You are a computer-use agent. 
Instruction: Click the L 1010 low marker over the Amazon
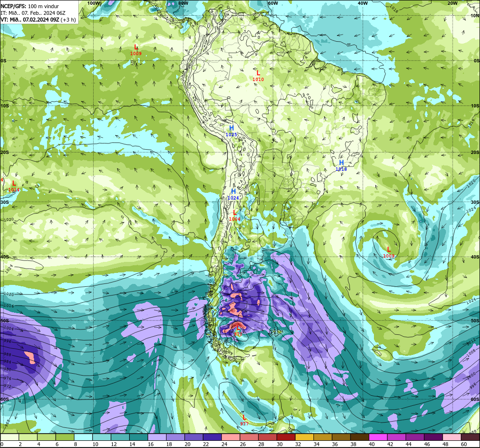(258, 76)
